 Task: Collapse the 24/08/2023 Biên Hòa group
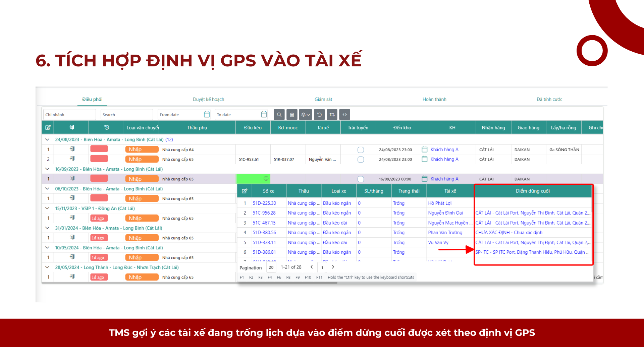[47, 139]
